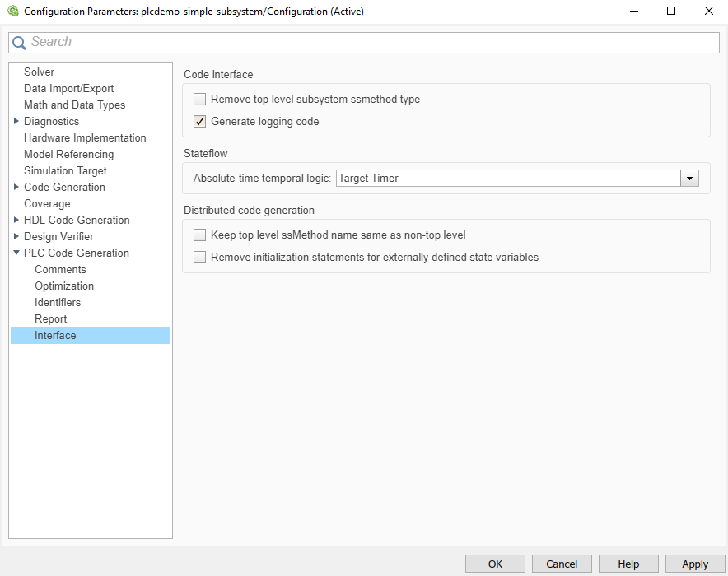Expand HDL Code Generation arrow

pos(16,221)
